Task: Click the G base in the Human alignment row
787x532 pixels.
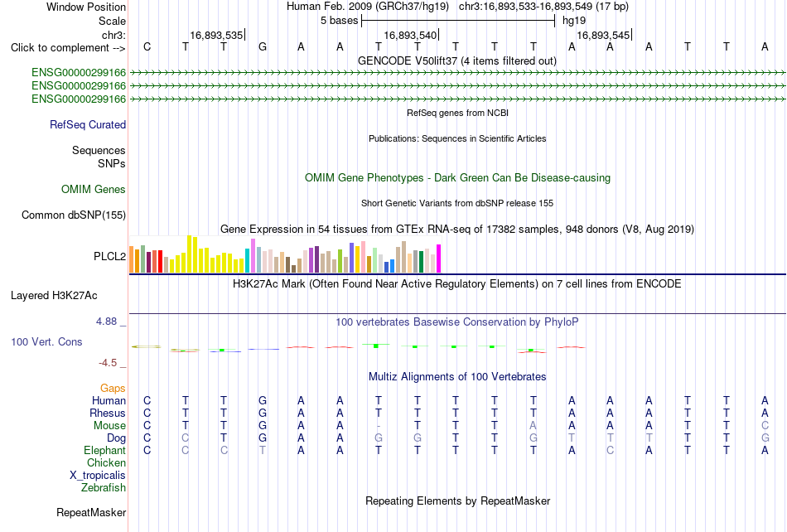Action: (263, 400)
